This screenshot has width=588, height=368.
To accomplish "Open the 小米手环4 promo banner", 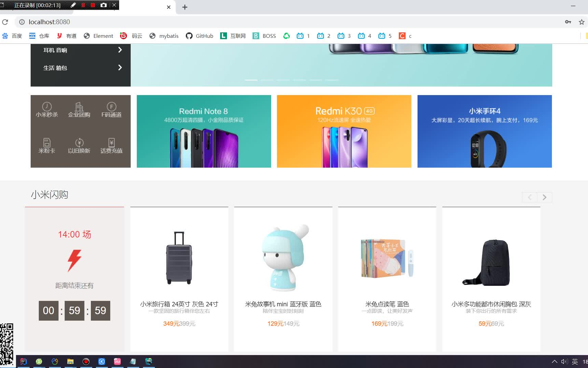I will [x=485, y=131].
